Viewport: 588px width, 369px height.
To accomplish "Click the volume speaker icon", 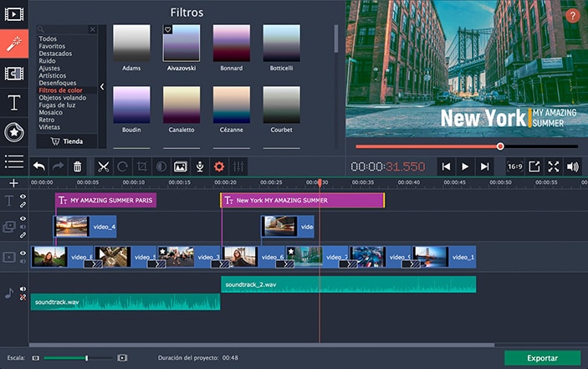I will tap(573, 167).
